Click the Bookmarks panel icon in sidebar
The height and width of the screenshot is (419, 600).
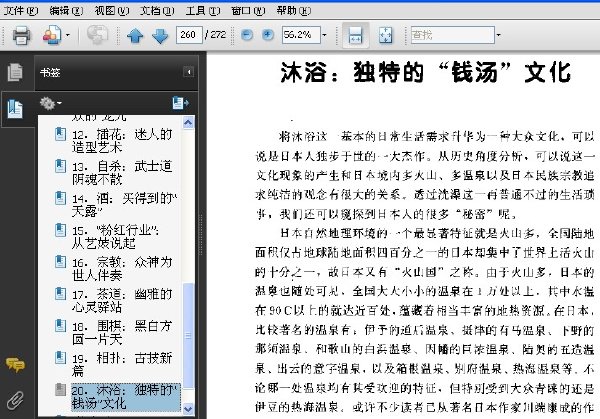click(x=15, y=109)
